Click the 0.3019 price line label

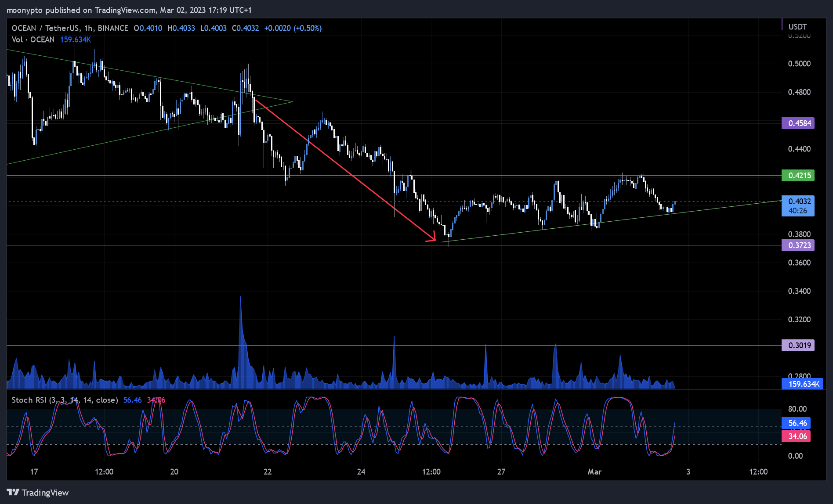pyautogui.click(x=798, y=345)
